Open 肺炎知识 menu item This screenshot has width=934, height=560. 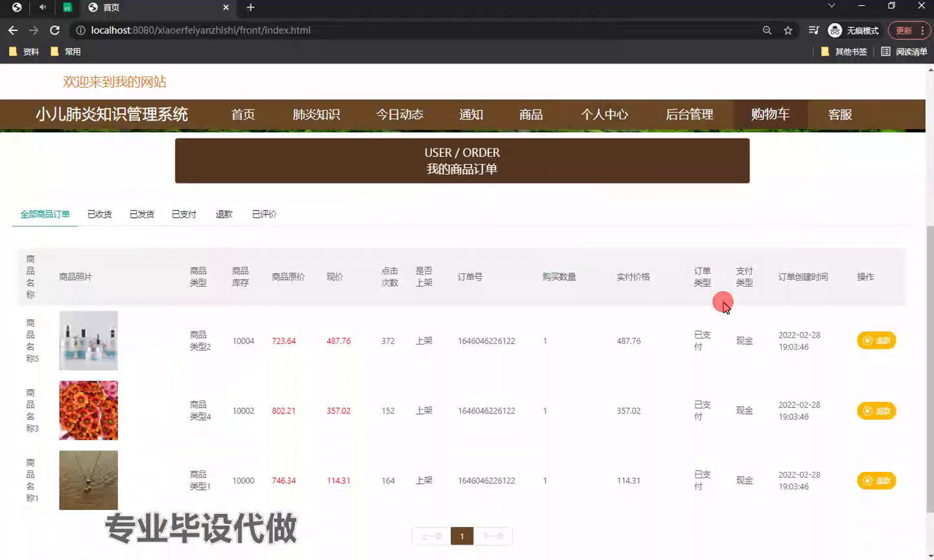coord(317,115)
